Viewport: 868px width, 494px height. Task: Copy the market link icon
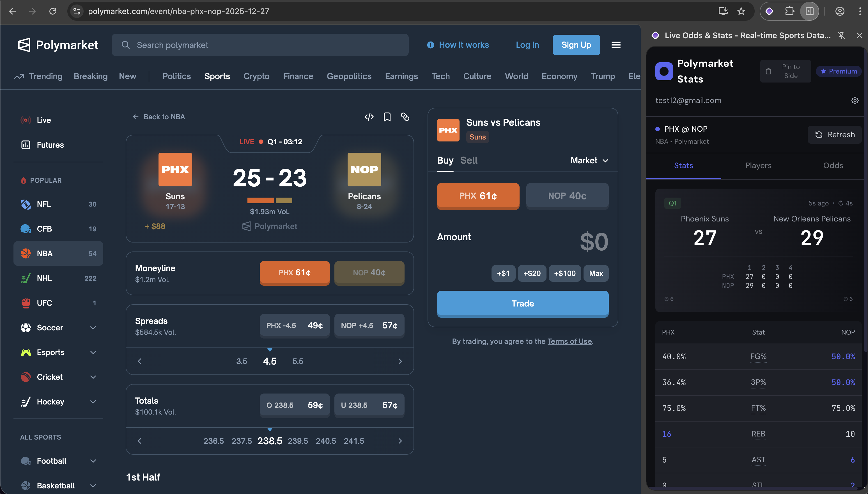pos(405,117)
